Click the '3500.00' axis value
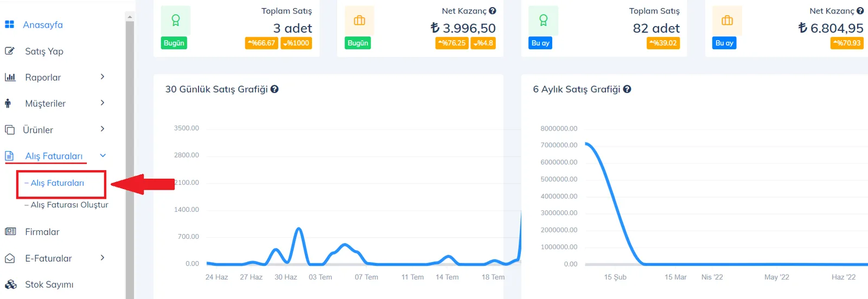The width and height of the screenshot is (868, 299). point(186,128)
